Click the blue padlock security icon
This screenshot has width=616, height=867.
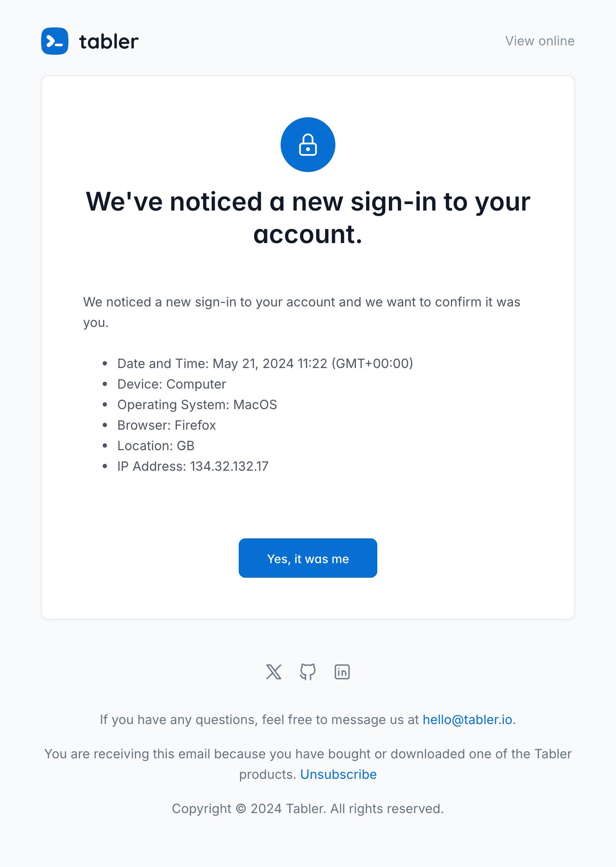click(x=308, y=145)
